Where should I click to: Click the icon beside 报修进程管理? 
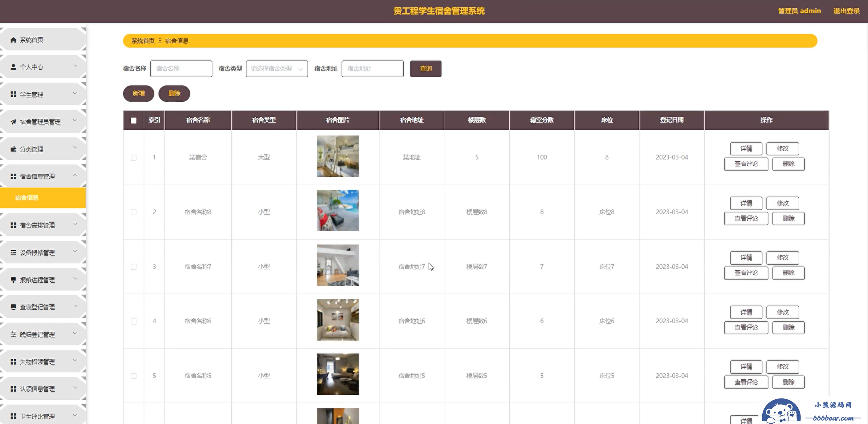click(14, 280)
